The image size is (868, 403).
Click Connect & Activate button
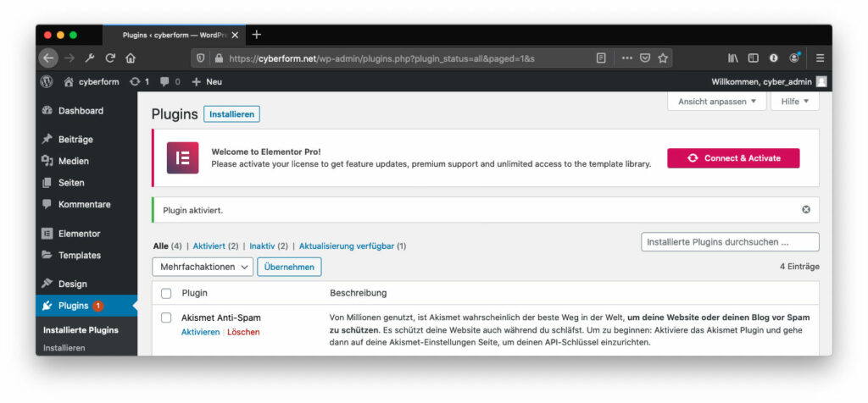click(x=733, y=158)
